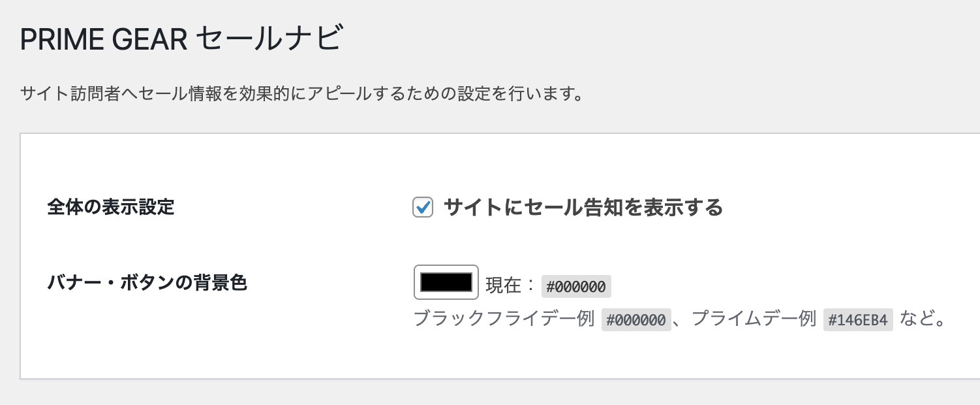Click the comma between the example color codes
The image size is (980, 405).
coord(678,320)
